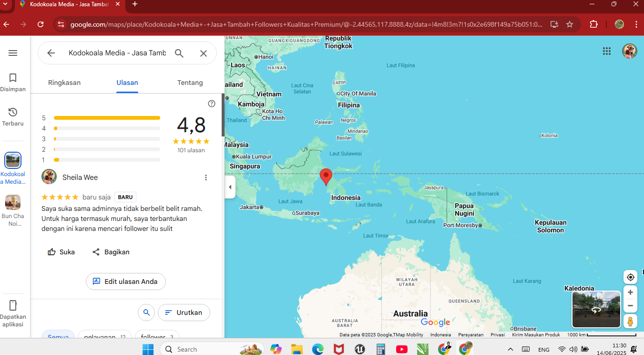This screenshot has height=355, width=644.
Task: Open the YouTube taskbar icon
Action: [402, 349]
